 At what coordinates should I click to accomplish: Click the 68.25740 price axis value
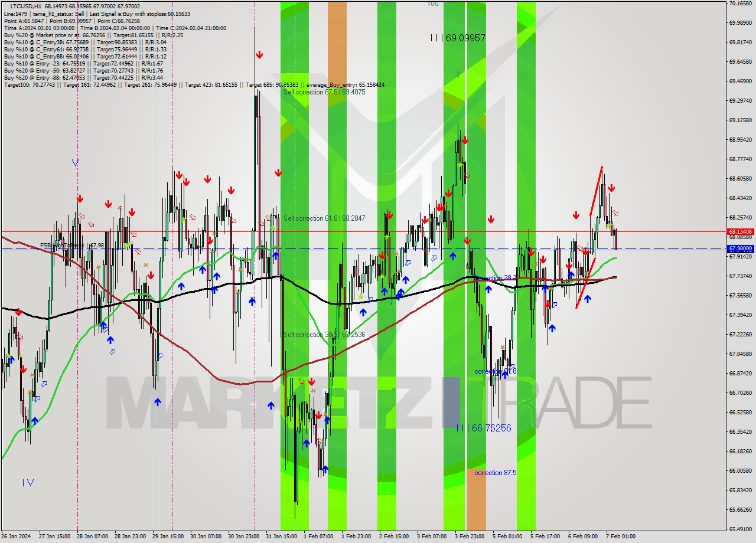point(740,218)
